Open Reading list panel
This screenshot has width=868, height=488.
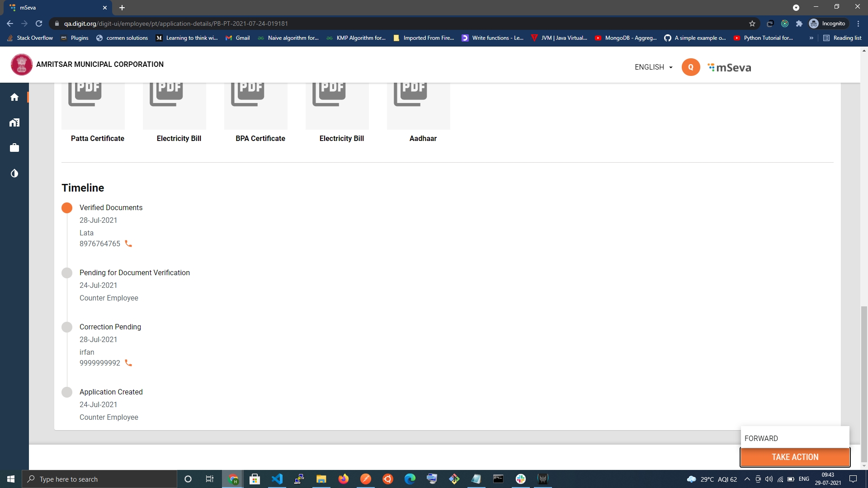coord(842,38)
